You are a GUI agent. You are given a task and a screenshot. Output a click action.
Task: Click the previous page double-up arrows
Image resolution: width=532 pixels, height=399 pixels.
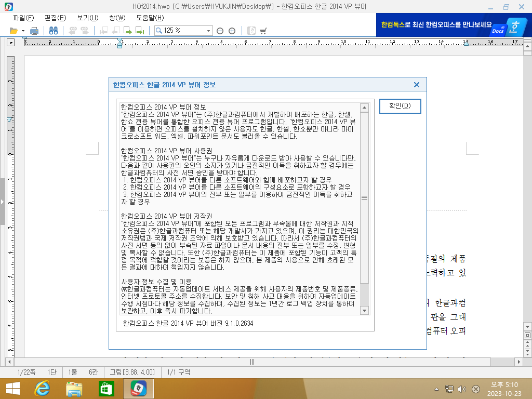click(x=527, y=343)
